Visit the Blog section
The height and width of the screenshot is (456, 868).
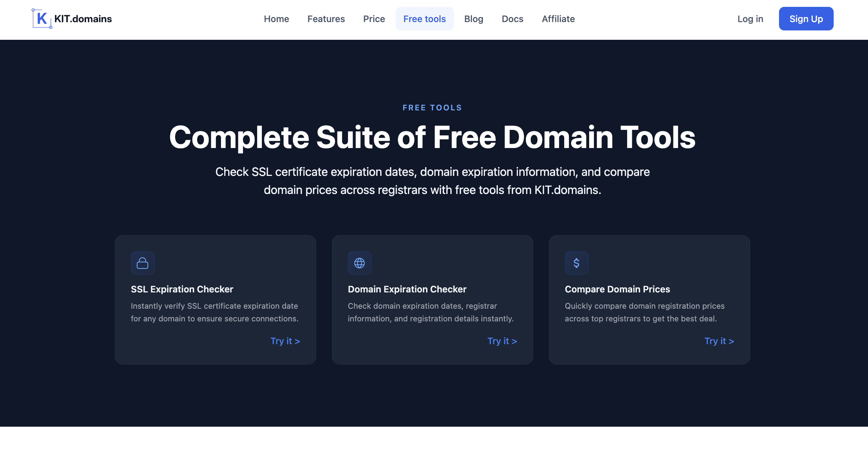[x=474, y=19]
